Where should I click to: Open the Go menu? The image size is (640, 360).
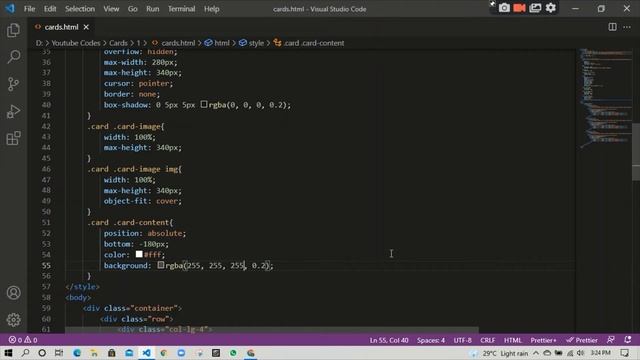[133, 9]
